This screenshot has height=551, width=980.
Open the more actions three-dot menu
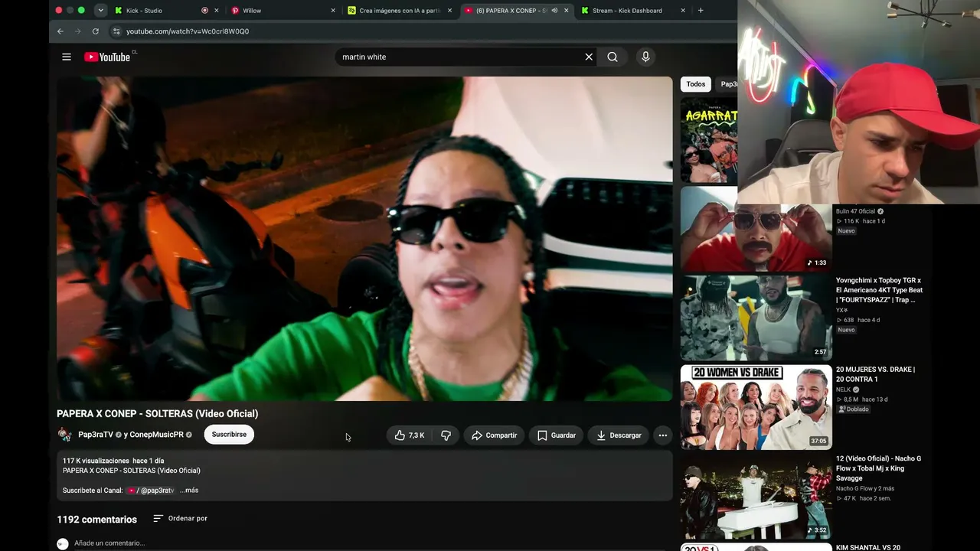coord(663,435)
